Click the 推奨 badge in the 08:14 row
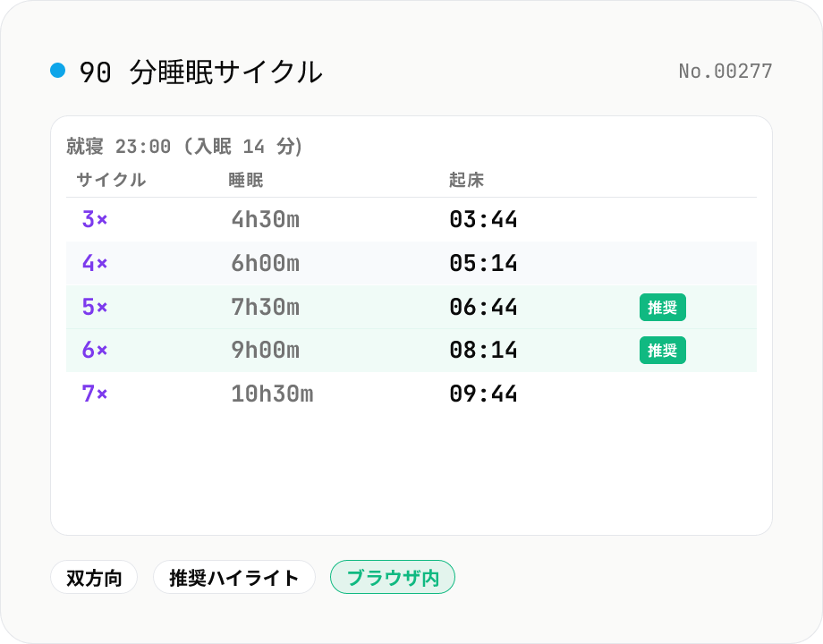This screenshot has height=644, width=823. (662, 350)
